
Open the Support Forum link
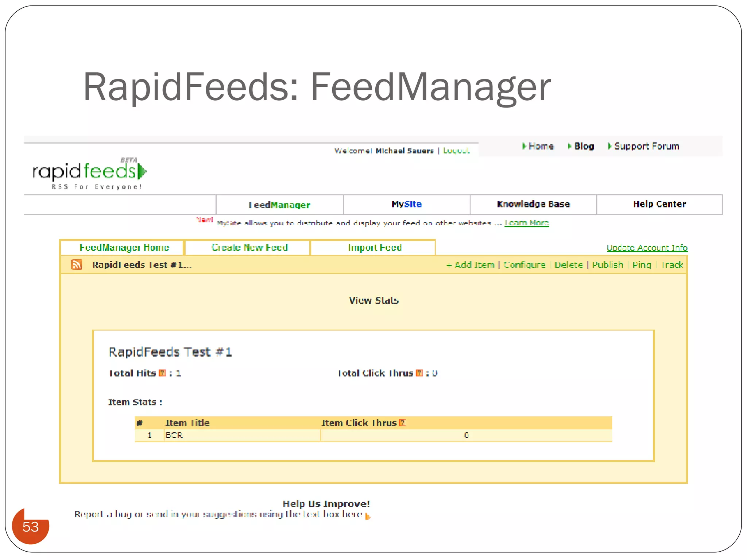coord(647,146)
